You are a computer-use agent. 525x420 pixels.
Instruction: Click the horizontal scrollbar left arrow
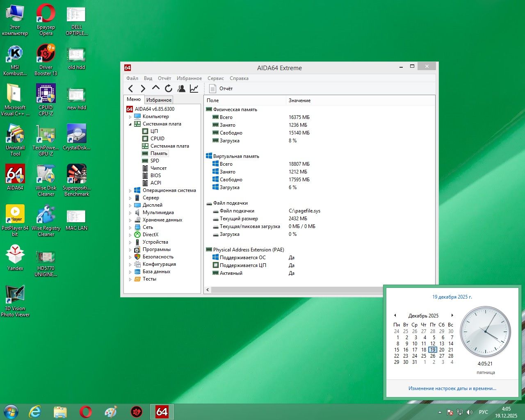point(208,290)
